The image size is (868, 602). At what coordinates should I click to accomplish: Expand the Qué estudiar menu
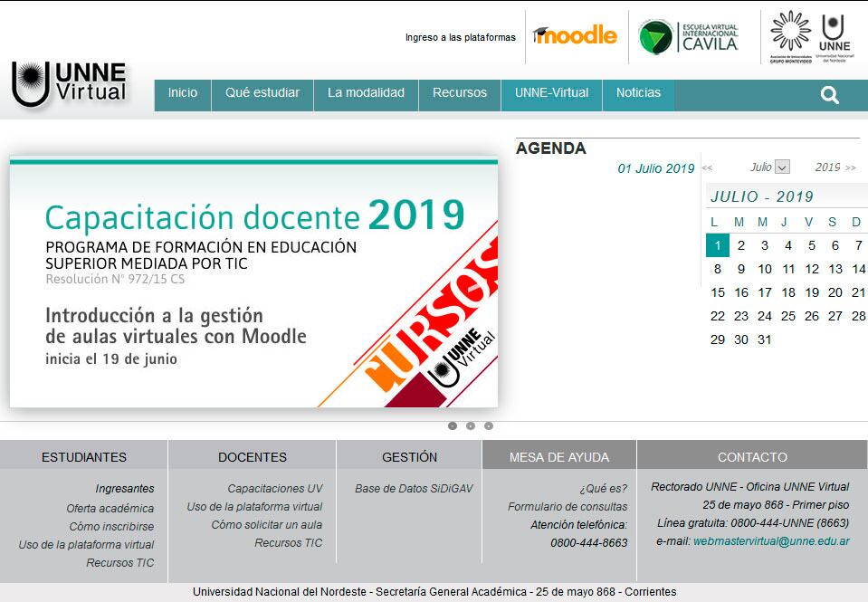[x=262, y=93]
